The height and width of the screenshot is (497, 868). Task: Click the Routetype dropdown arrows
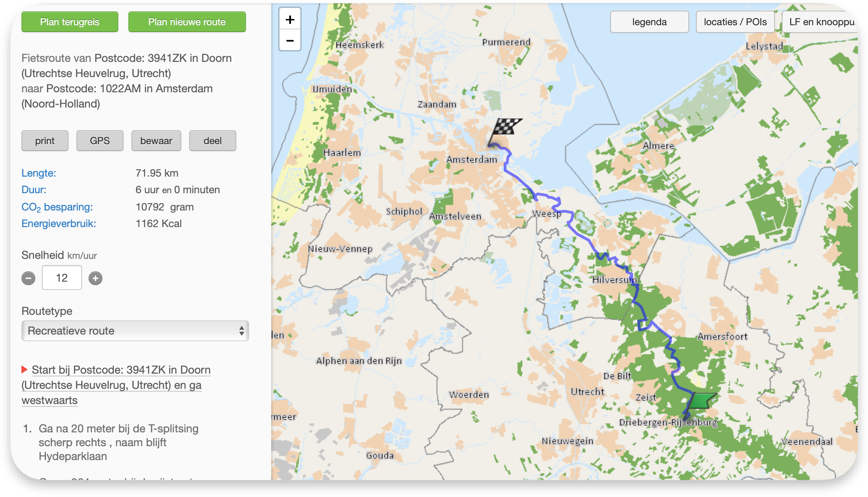coord(241,331)
